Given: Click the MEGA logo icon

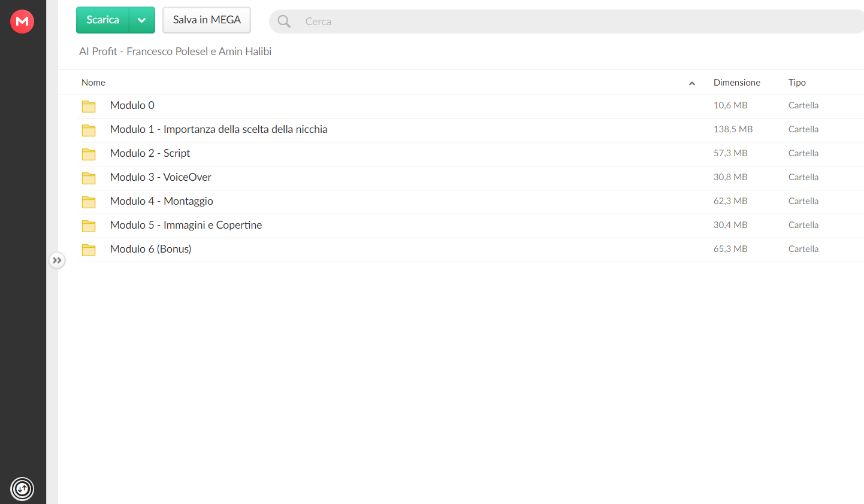Looking at the screenshot, I should coord(22,22).
